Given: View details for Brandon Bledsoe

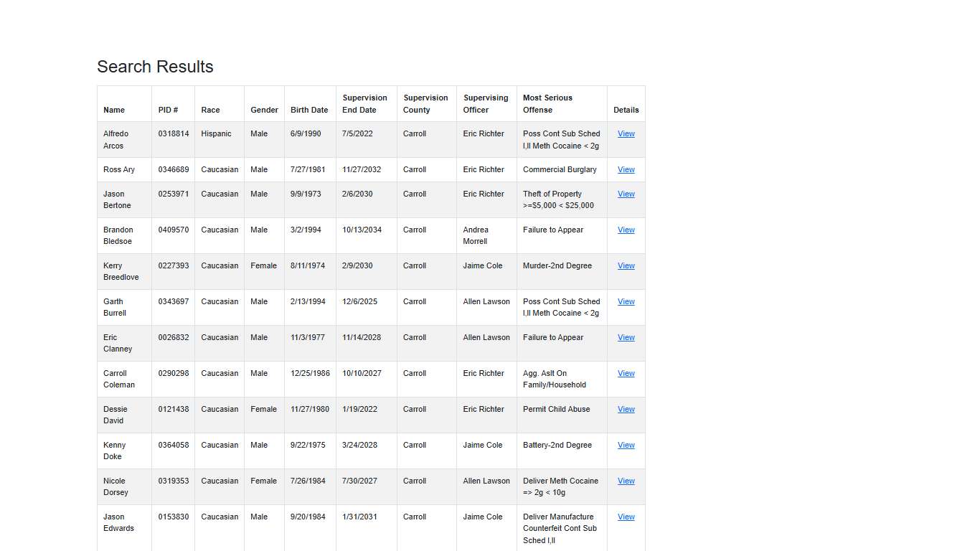Looking at the screenshot, I should click(x=626, y=230).
